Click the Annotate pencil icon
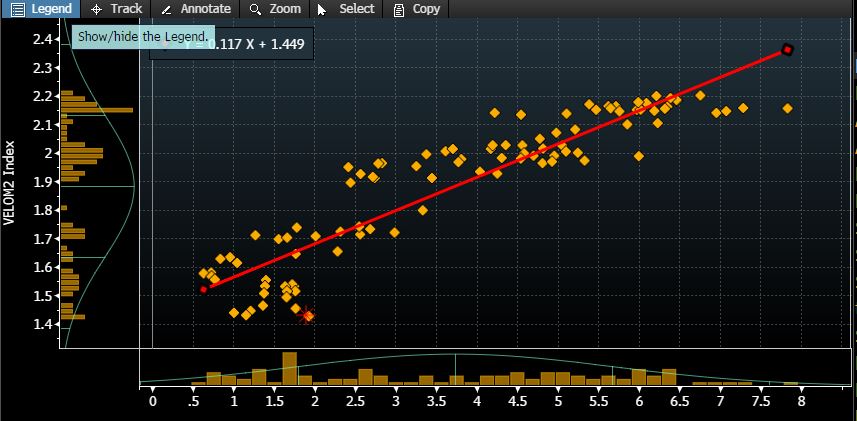The height and width of the screenshot is (421, 857). (166, 9)
